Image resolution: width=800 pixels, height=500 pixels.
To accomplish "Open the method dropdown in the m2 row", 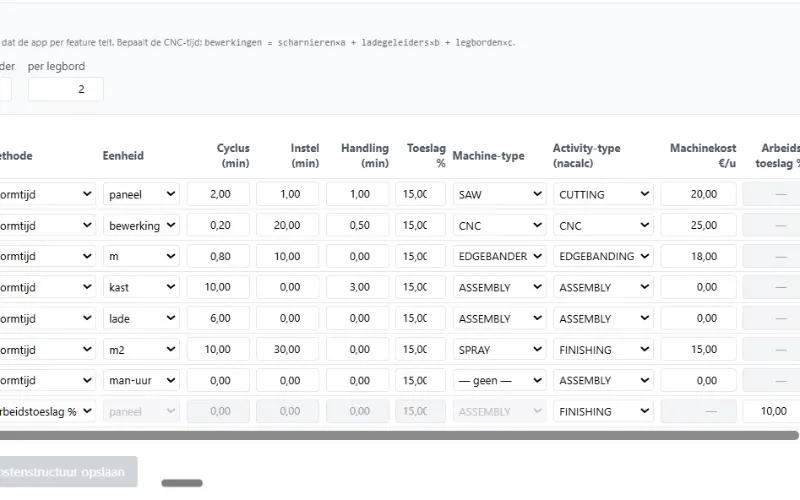I will point(47,349).
